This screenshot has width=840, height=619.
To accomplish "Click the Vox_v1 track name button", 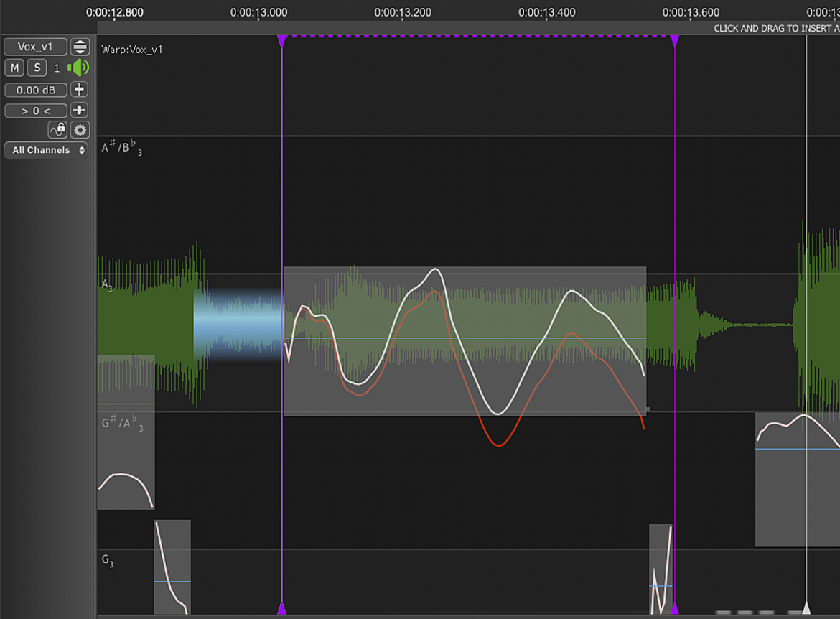I will click(x=35, y=47).
